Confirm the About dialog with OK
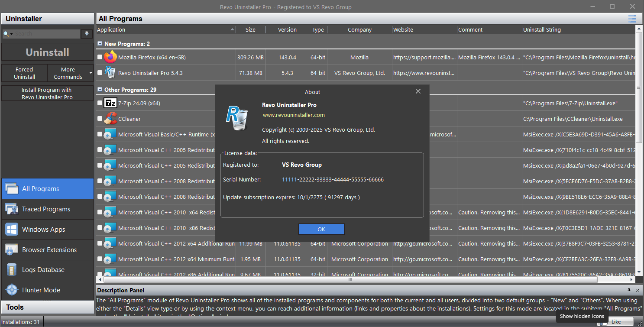Screen dimensions: 644x327 (x=321, y=229)
